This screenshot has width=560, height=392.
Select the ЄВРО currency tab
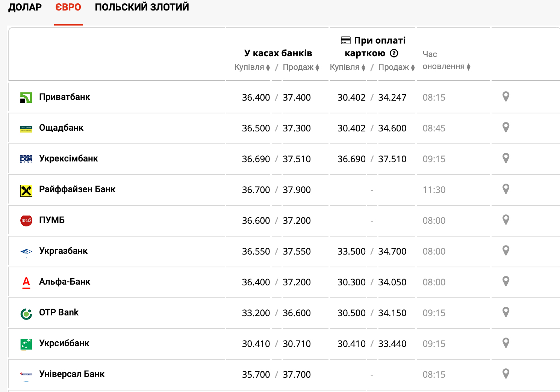pyautogui.click(x=68, y=8)
